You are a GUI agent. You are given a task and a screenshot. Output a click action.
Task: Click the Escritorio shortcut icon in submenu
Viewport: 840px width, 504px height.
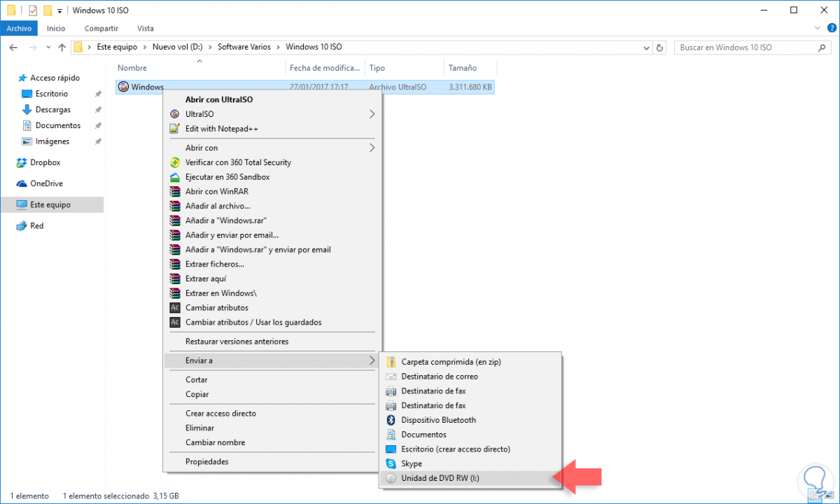coord(391,449)
